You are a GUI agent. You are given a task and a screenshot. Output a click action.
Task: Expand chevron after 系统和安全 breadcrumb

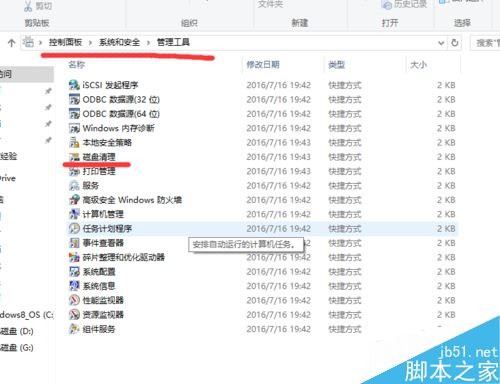(148, 43)
